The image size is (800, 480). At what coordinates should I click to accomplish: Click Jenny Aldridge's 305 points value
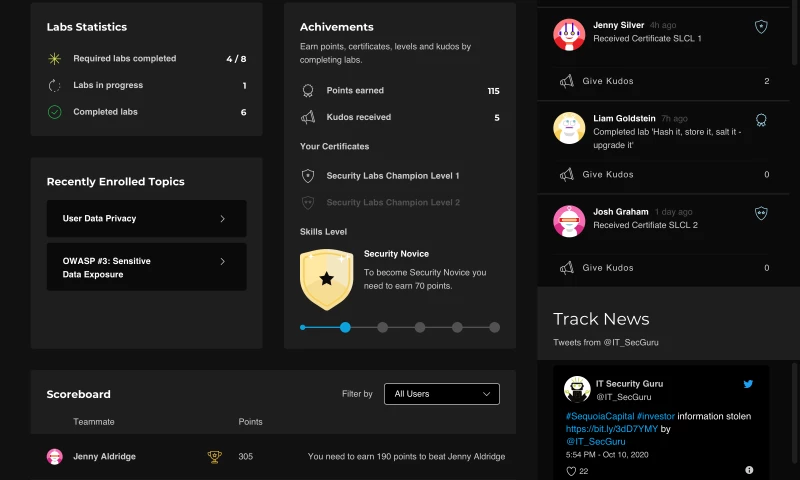tap(245, 457)
